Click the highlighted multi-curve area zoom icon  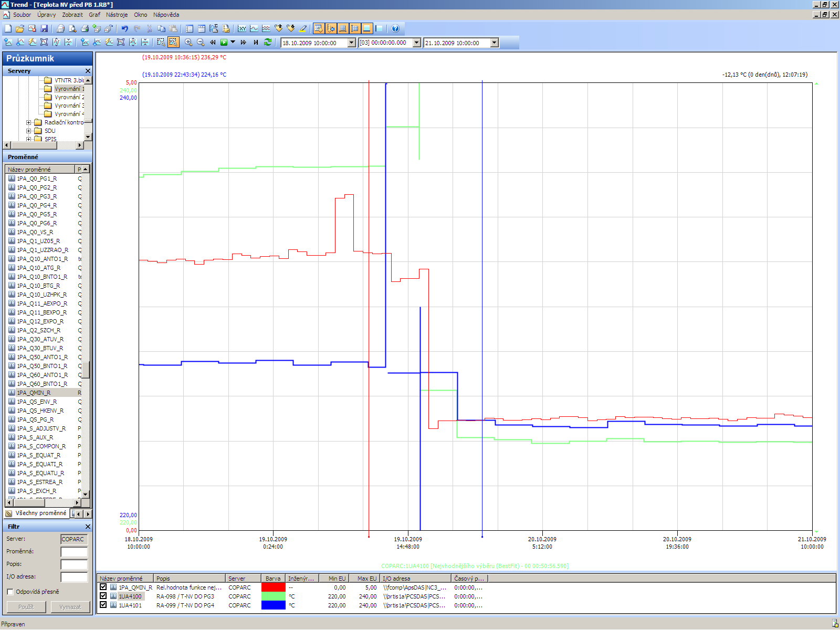173,42
